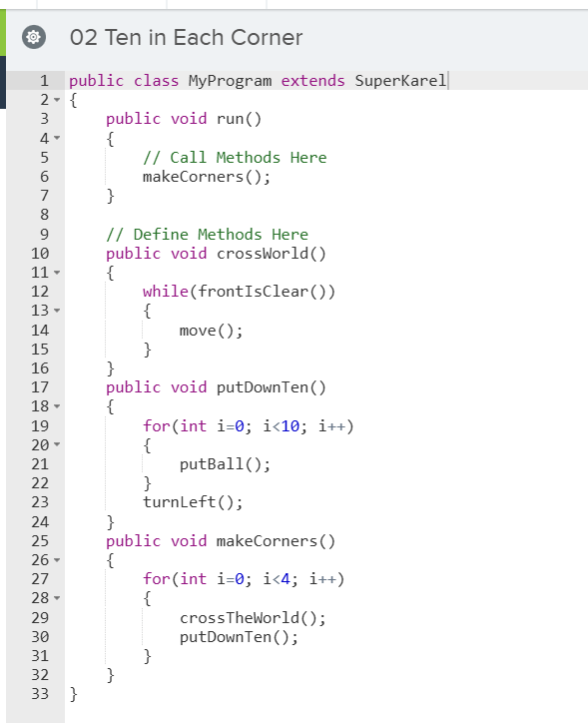Collapse the class block fold arrow on line 2
The width and height of the screenshot is (588, 723).
[x=57, y=100]
